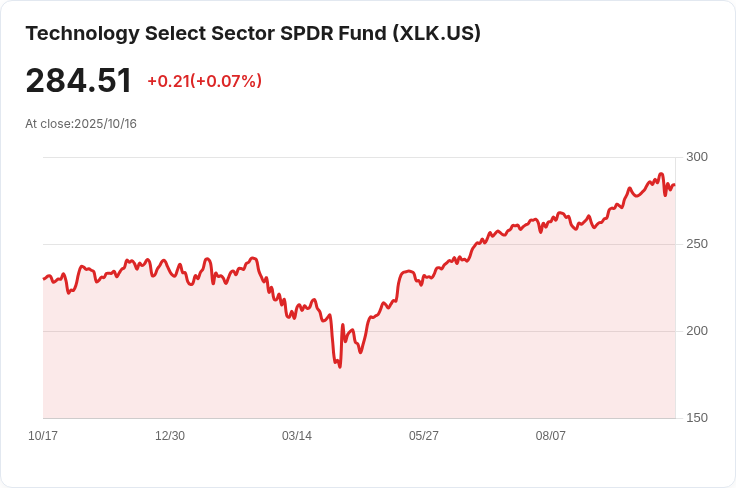Click the 08/07 x-axis date label
The width and height of the screenshot is (736, 488).
pos(551,436)
